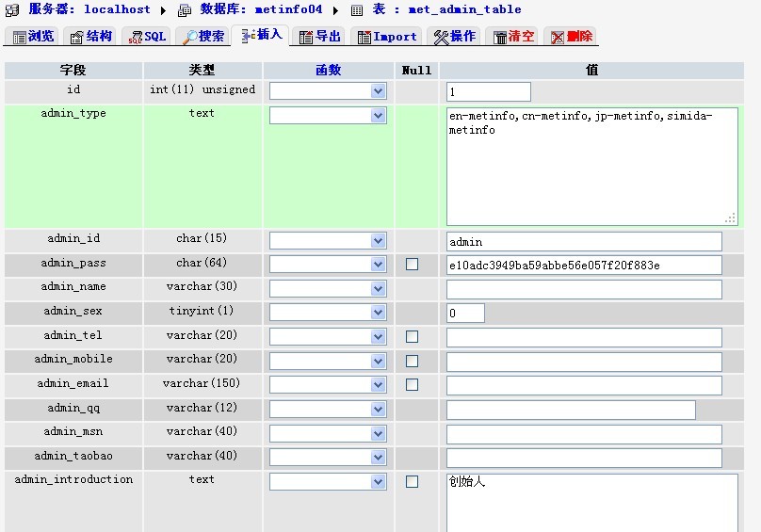
Task: Click the admin_email value field
Action: pyautogui.click(x=584, y=385)
